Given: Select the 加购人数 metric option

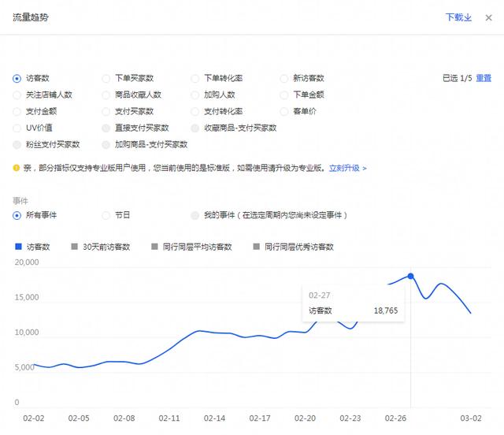Looking at the screenshot, I should (x=195, y=95).
